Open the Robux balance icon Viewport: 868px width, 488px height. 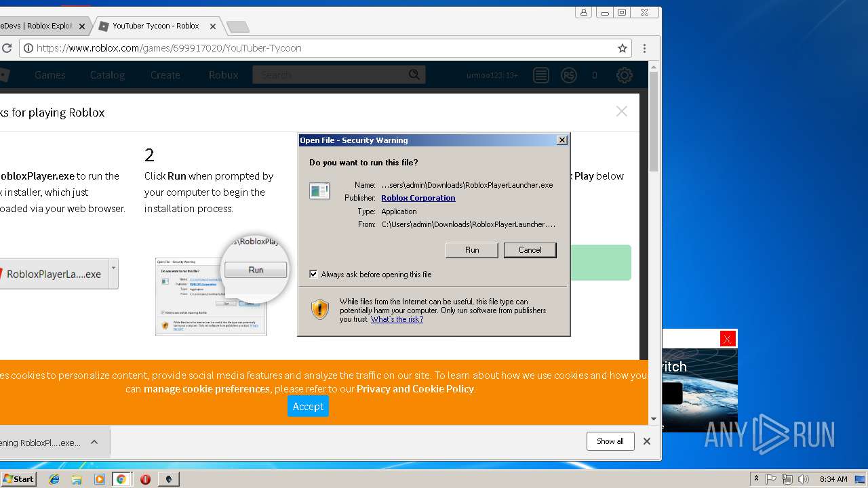569,75
